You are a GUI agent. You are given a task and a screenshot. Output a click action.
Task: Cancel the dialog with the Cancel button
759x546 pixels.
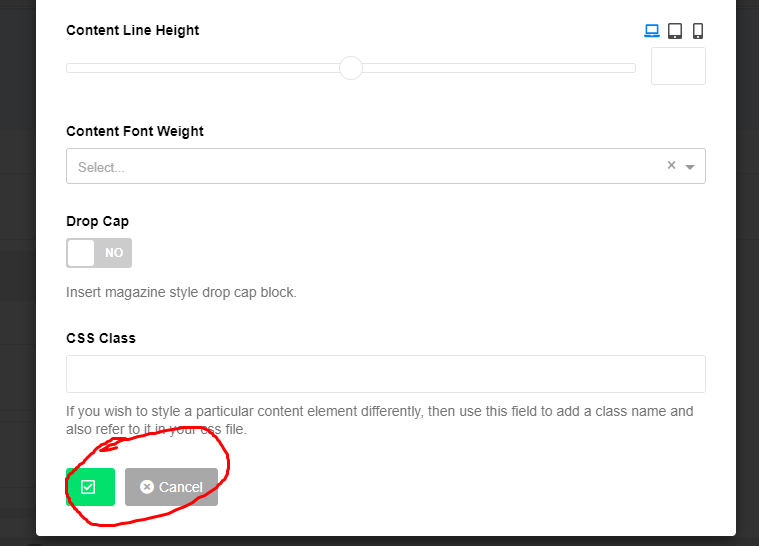pyautogui.click(x=171, y=487)
